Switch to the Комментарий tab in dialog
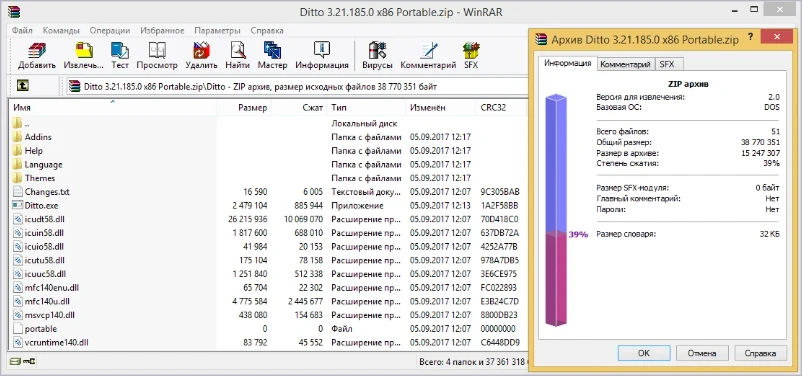 (x=626, y=64)
